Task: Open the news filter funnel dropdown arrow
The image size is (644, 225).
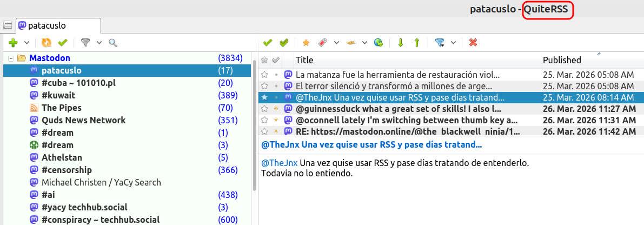Action: click(453, 42)
